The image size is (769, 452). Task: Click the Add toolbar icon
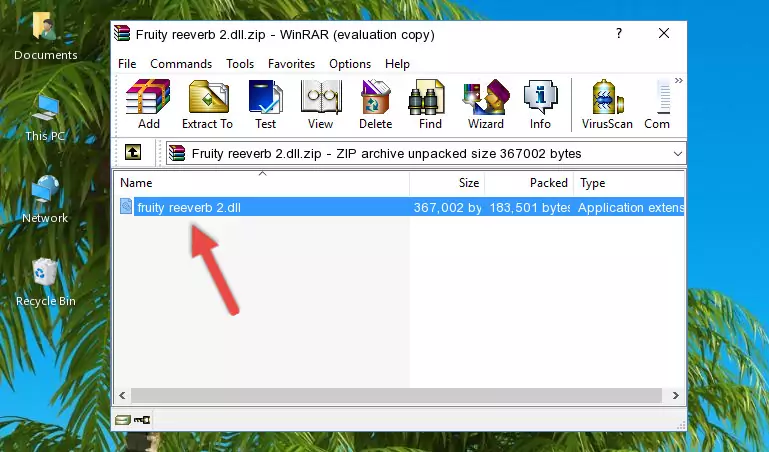(x=148, y=104)
